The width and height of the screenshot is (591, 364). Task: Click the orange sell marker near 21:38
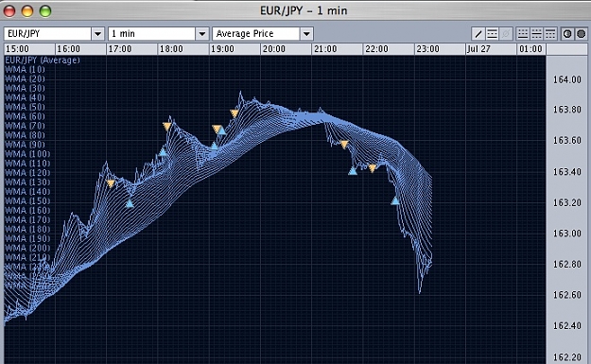point(344,145)
